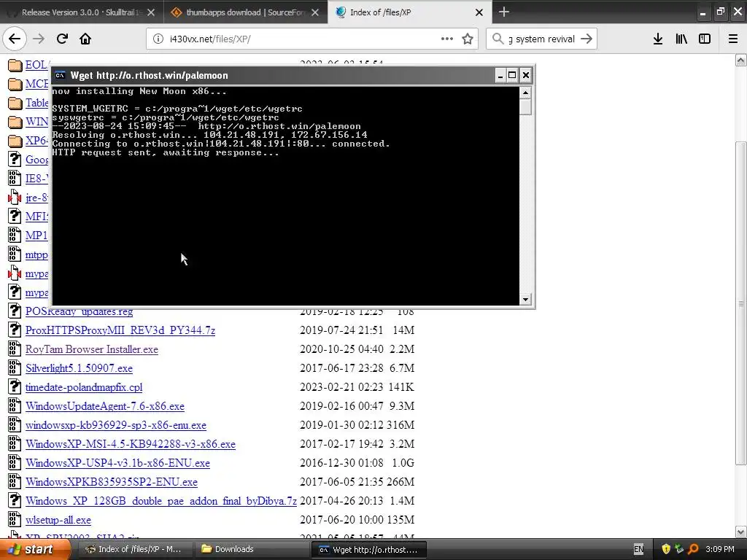Reload the current page
The width and height of the screenshot is (747, 560).
pos(62,39)
